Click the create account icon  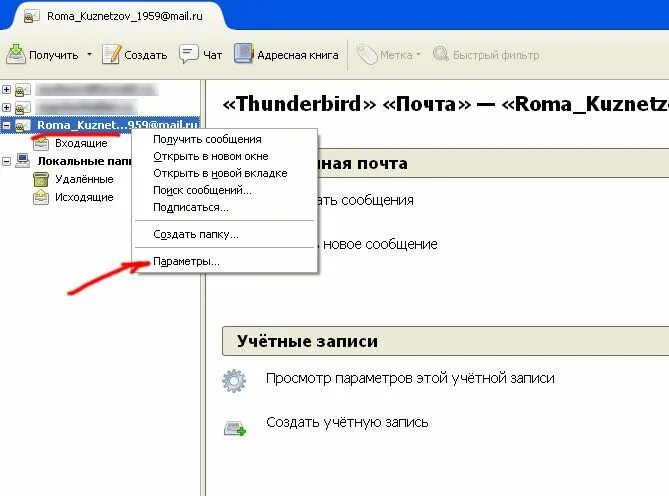(x=235, y=428)
